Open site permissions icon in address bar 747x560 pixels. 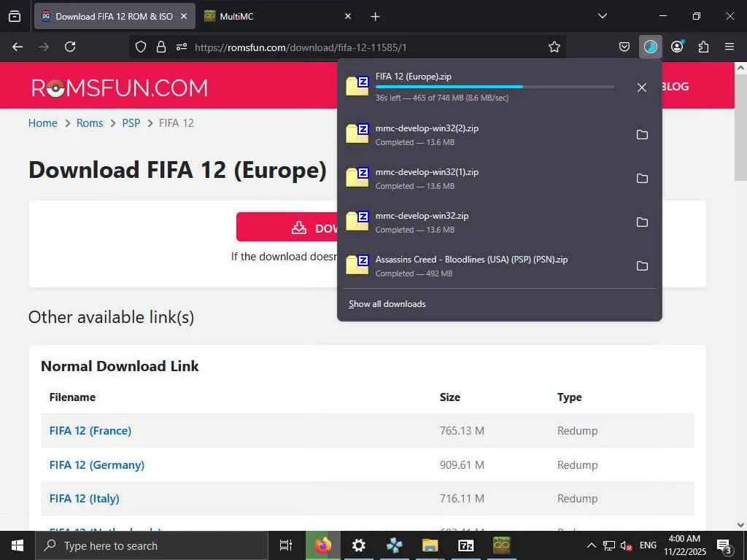point(182,47)
